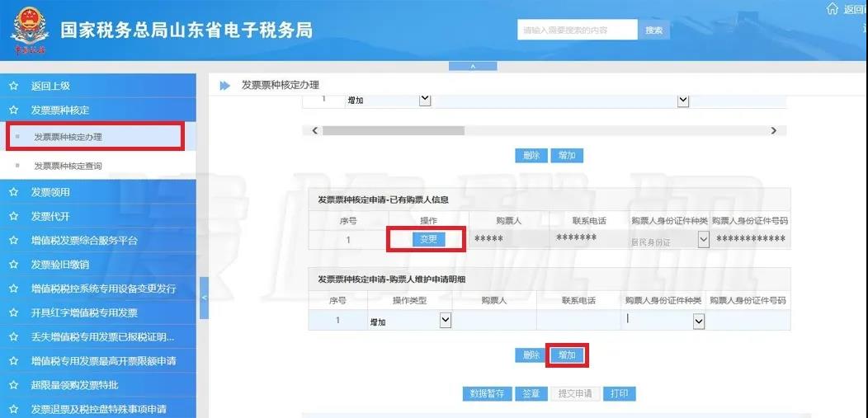868x418 pixels.
Task: Open 居民身份证 ID type dropdown
Action: (703, 240)
